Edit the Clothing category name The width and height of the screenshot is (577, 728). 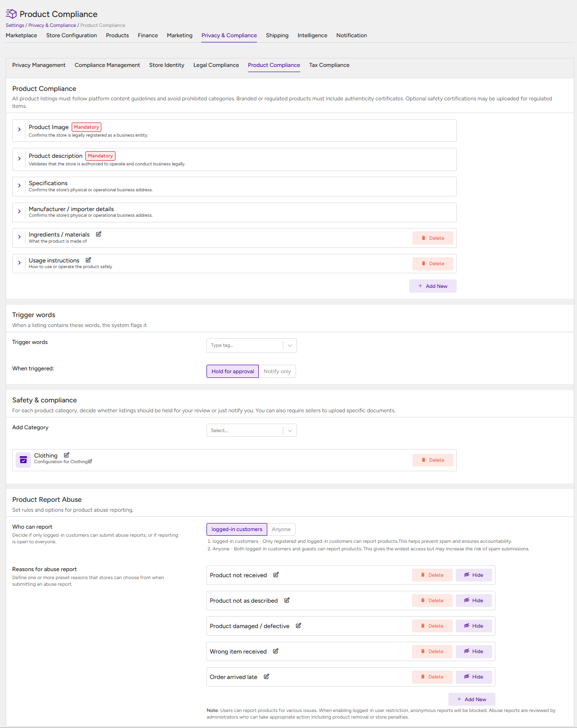pyautogui.click(x=66, y=455)
